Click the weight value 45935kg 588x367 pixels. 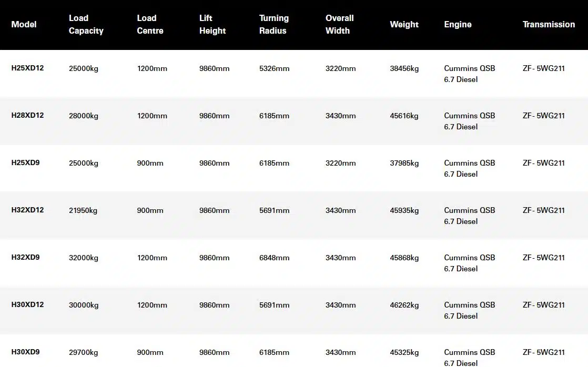[x=404, y=210]
